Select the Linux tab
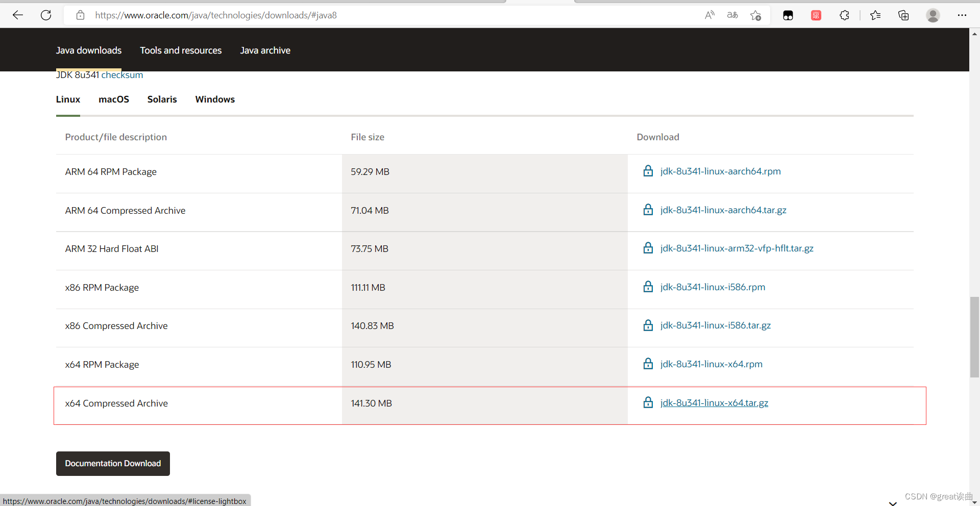980x506 pixels. pos(68,99)
